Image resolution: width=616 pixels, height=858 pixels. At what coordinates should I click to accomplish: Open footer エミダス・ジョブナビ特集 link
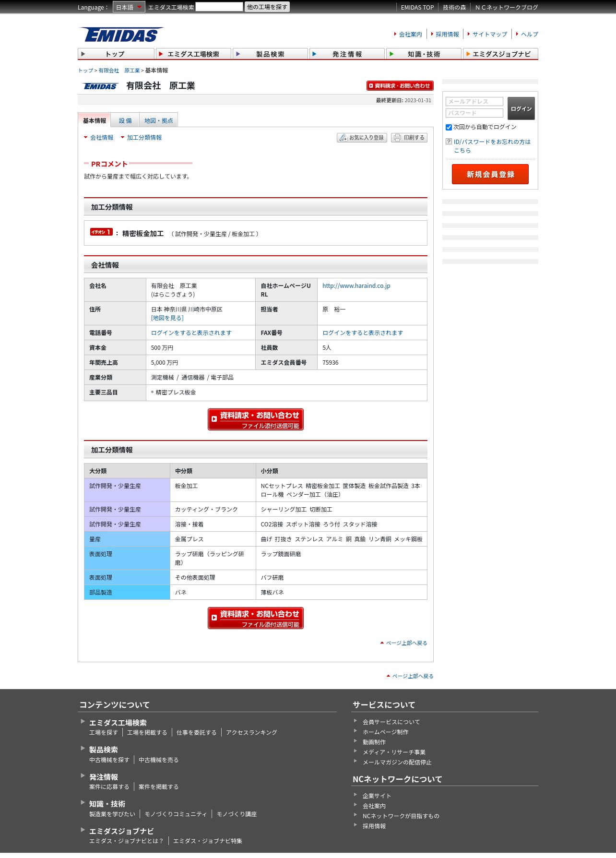(207, 841)
